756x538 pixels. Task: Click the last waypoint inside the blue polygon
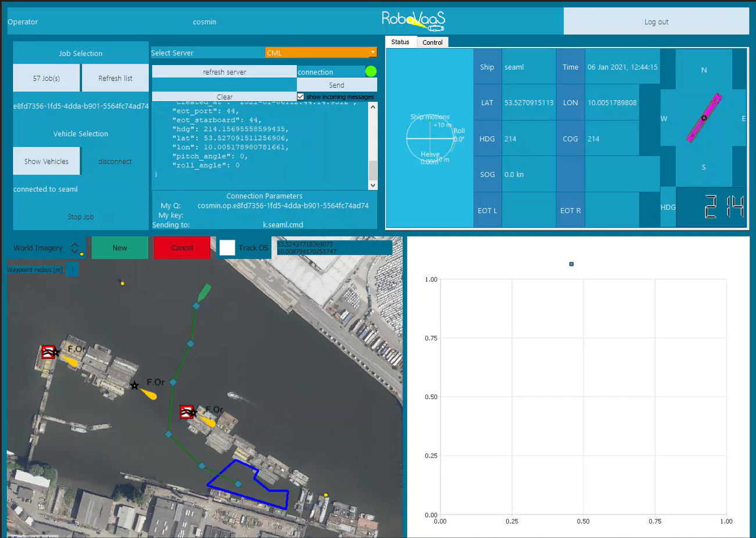coord(238,483)
